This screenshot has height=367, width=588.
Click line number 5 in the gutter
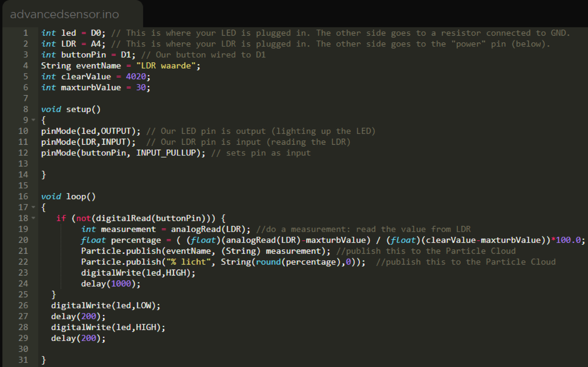click(25, 77)
